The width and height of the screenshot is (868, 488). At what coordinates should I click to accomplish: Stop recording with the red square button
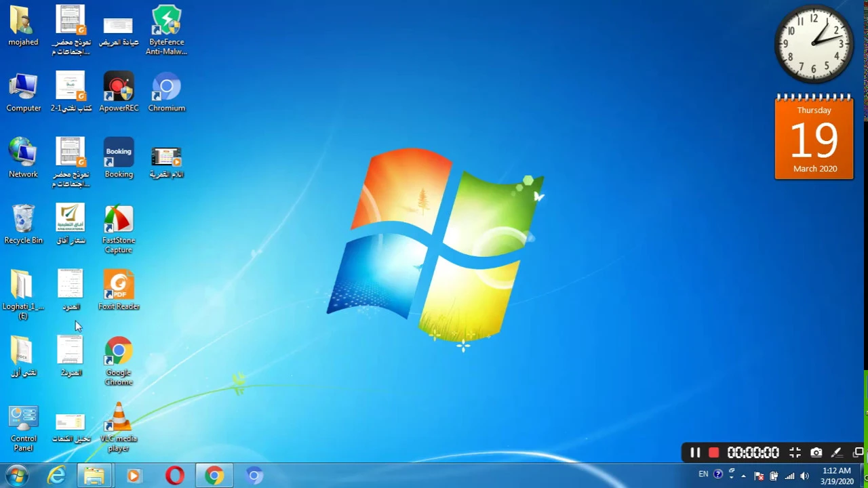(713, 453)
